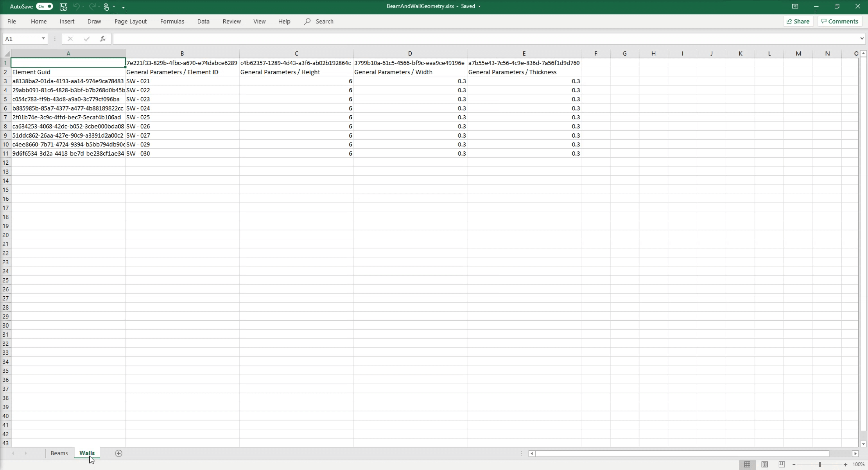The width and height of the screenshot is (868, 470).
Task: Expand the Quick Access Toolbar customize arrow
Action: 123,7
